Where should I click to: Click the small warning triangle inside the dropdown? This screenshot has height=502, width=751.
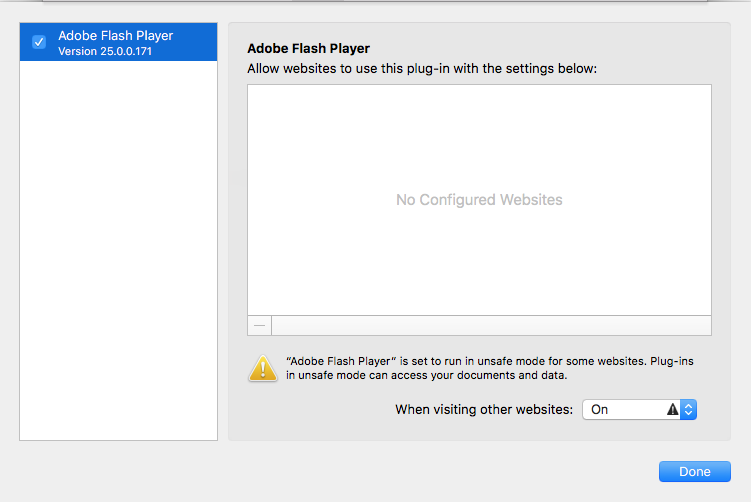(x=672, y=409)
